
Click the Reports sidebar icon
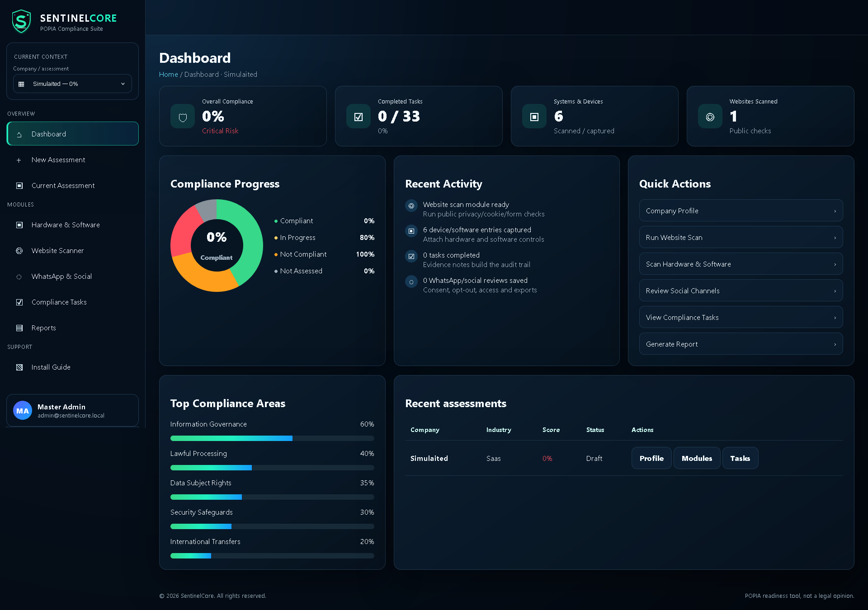[x=19, y=328]
